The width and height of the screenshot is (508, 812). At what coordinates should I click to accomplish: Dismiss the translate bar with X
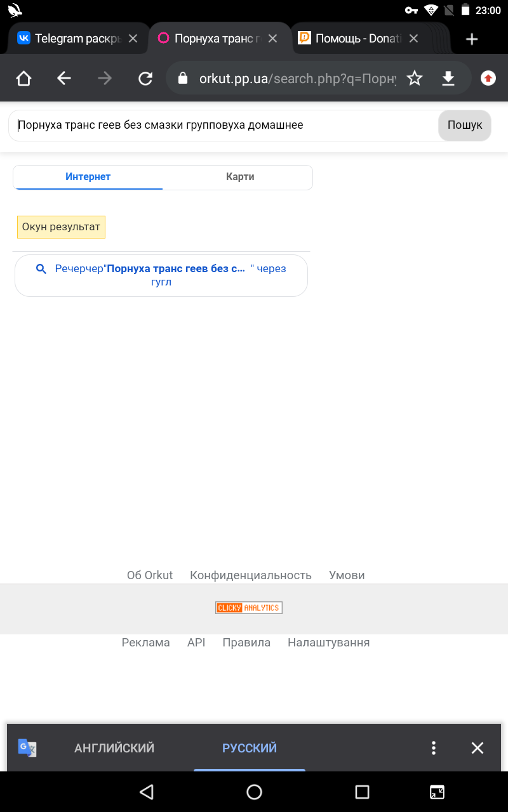478,748
